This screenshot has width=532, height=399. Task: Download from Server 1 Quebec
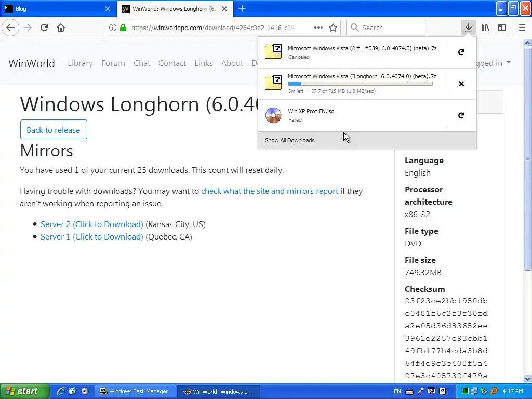point(92,237)
